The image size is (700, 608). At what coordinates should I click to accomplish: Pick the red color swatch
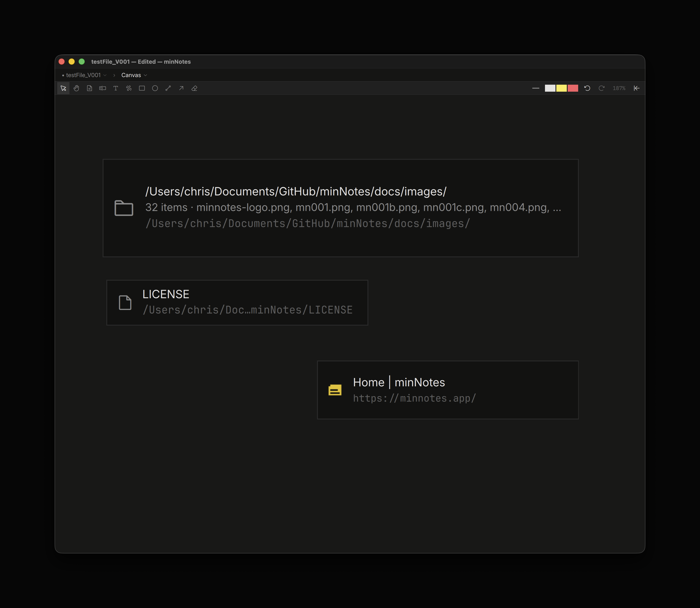573,88
